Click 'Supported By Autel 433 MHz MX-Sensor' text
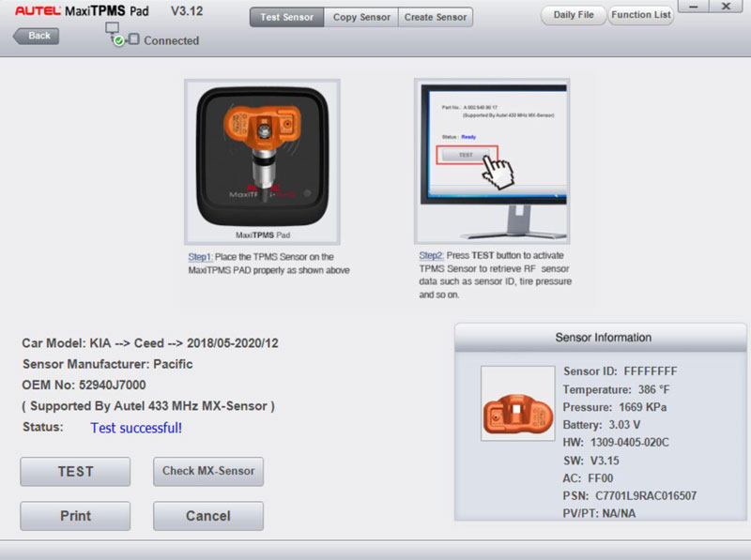 pyautogui.click(x=148, y=406)
